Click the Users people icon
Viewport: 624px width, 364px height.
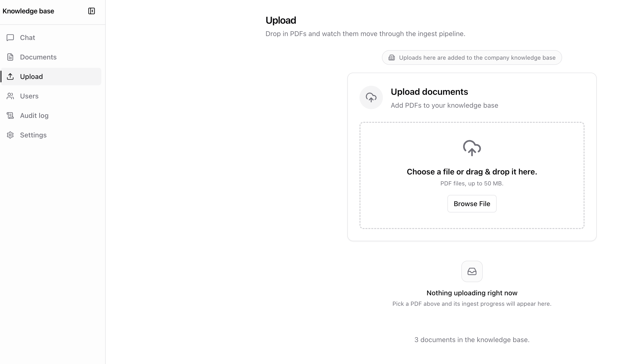[x=10, y=96]
